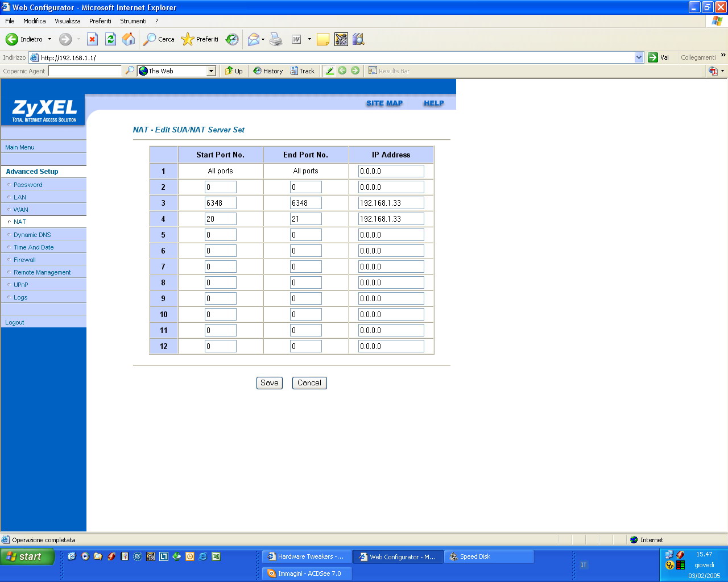Click the boxed network-globe toolbar icon
The image size is (728, 582).
(341, 39)
